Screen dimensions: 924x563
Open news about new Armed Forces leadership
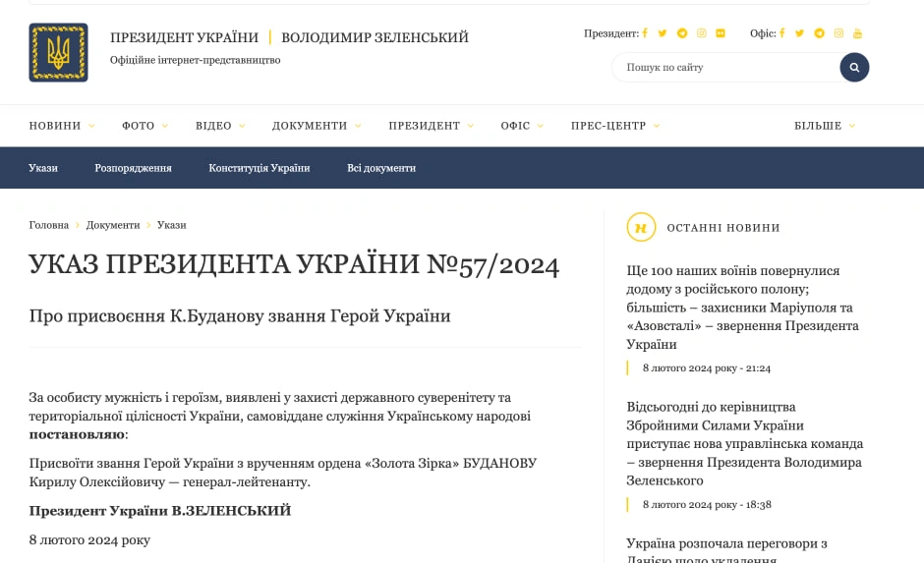(745, 443)
